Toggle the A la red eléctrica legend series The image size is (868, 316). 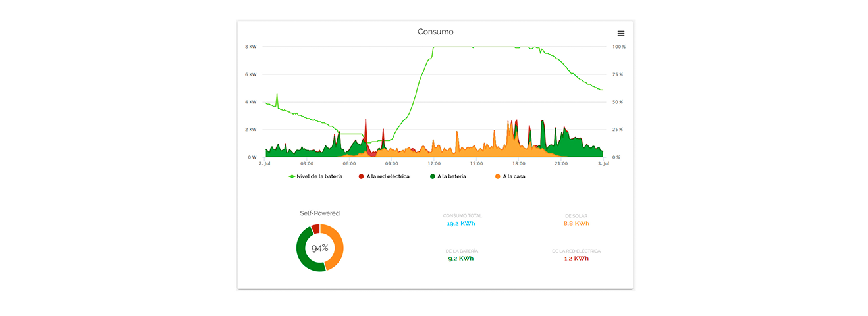[388, 176]
